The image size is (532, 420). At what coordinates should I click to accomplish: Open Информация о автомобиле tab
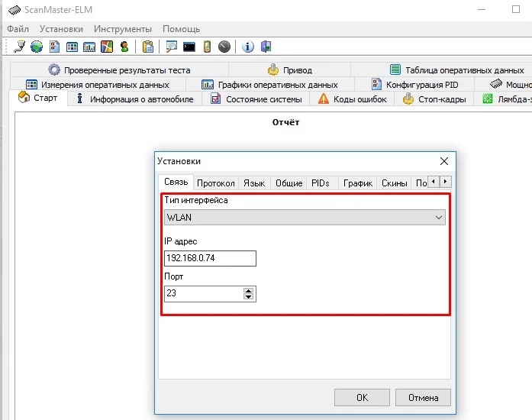[x=134, y=99]
